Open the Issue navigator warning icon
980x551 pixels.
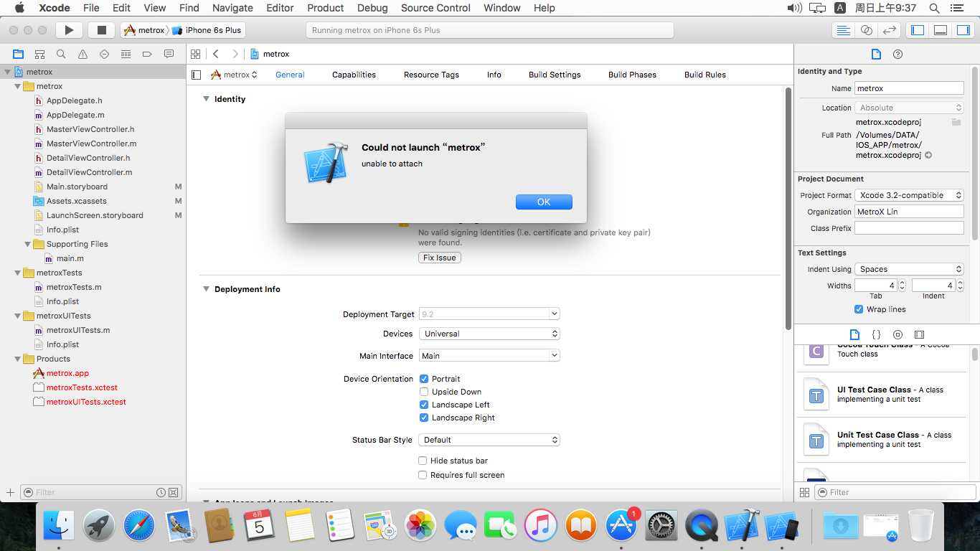point(83,54)
